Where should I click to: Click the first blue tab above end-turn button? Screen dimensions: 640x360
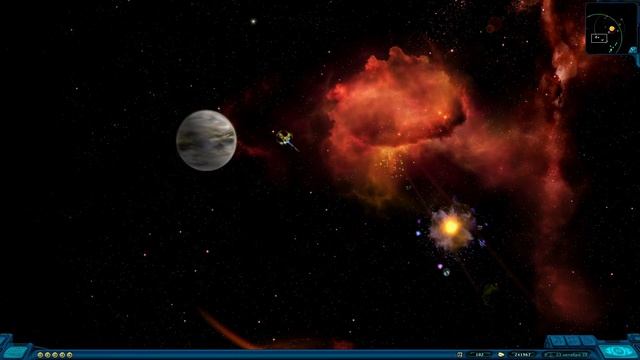[x=558, y=341]
